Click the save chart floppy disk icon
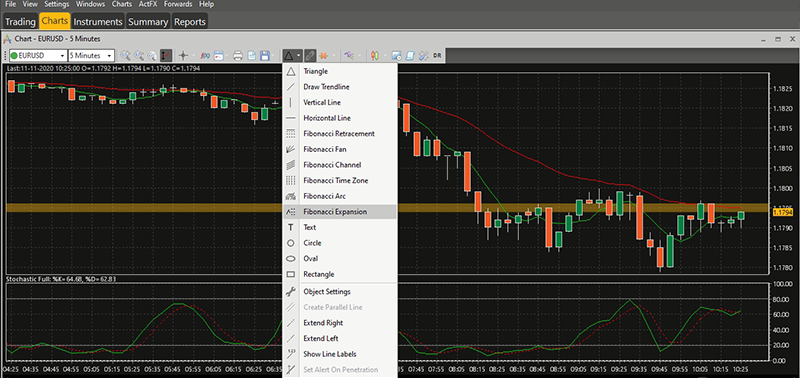This screenshot has height=378, width=800. [x=265, y=55]
